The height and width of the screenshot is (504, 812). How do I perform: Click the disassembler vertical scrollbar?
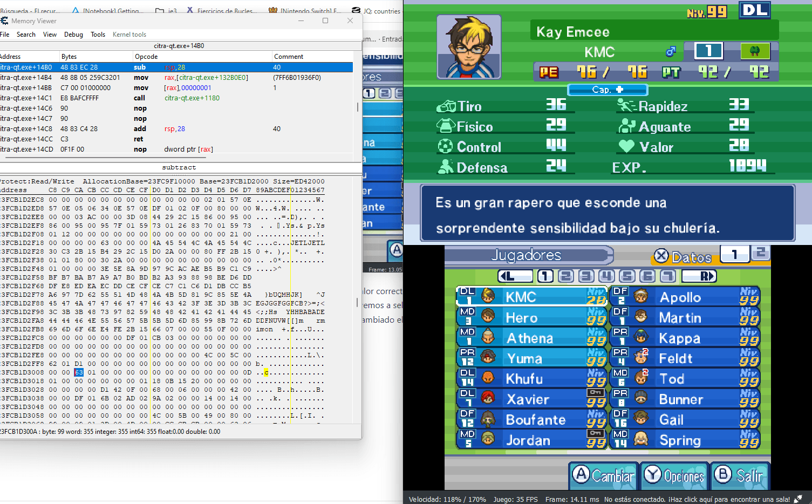[357, 107]
